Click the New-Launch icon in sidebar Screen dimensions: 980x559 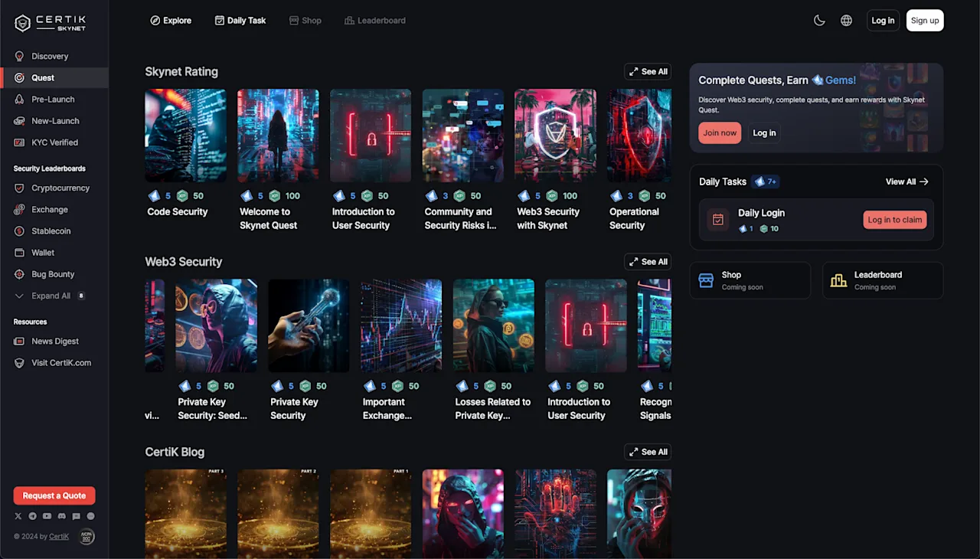click(x=19, y=121)
